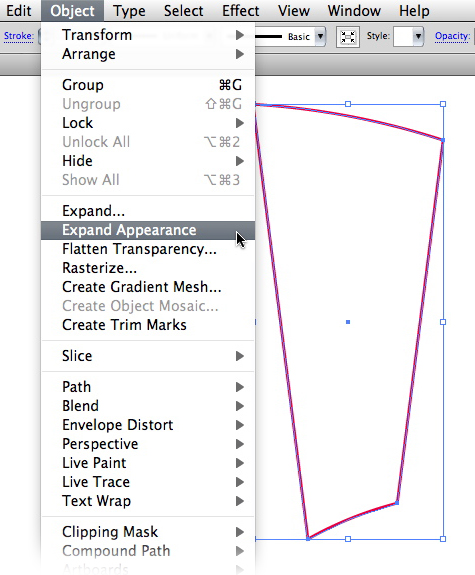Open the Style swatch dropdown arrow
The width and height of the screenshot is (475, 575).
tap(418, 36)
